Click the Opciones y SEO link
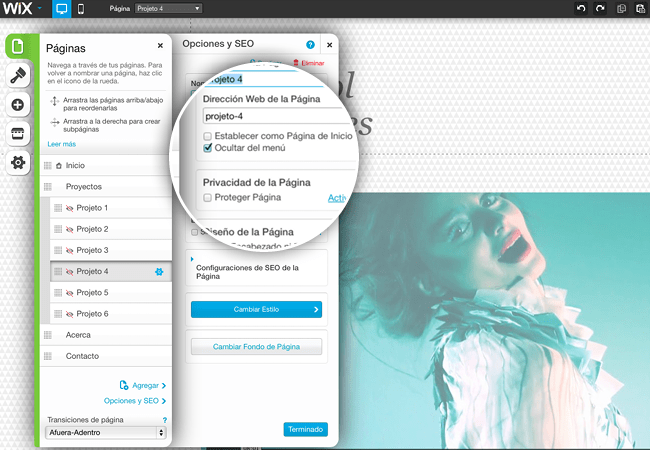Viewport: 650px width, 450px height. (135, 401)
